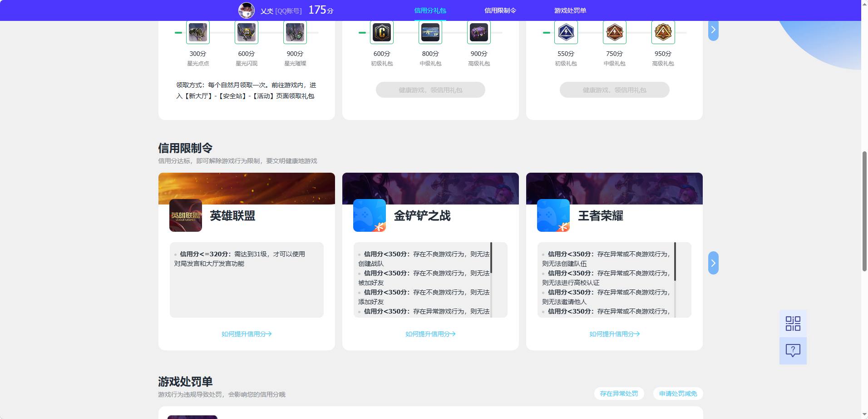This screenshot has height=419, width=868.
Task: Click the 信用限制令 section heading
Action: [x=185, y=148]
